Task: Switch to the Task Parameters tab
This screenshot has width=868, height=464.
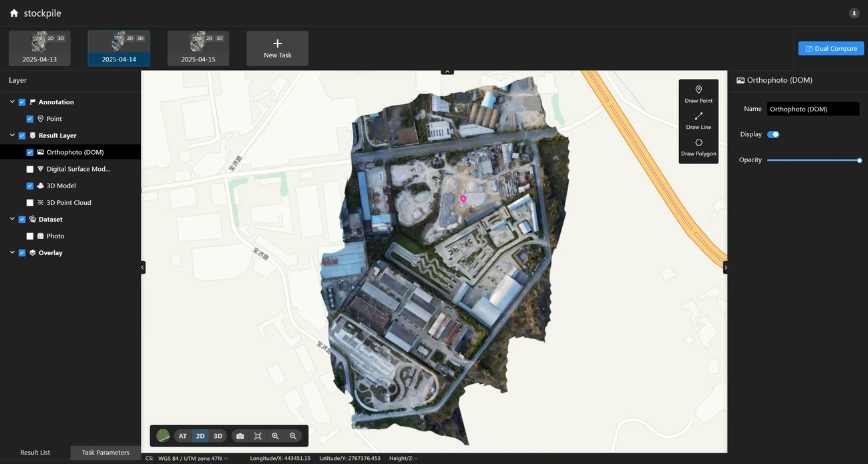Action: 105,453
